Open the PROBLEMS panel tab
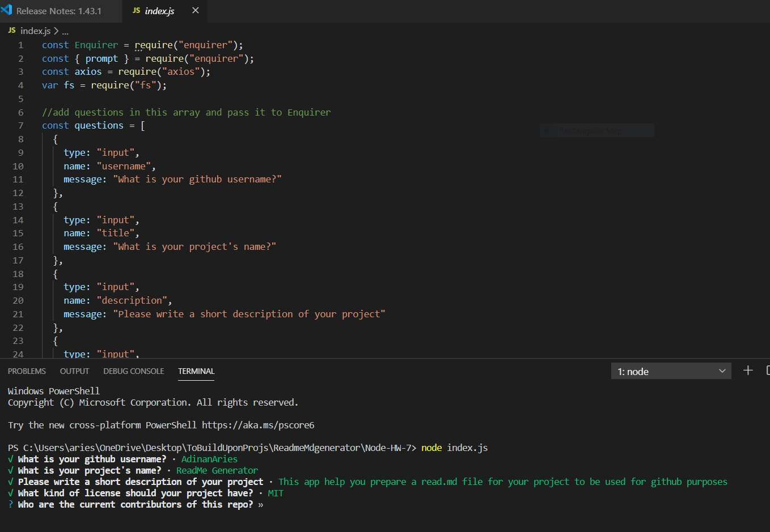Viewport: 770px width, 532px height. coord(27,371)
